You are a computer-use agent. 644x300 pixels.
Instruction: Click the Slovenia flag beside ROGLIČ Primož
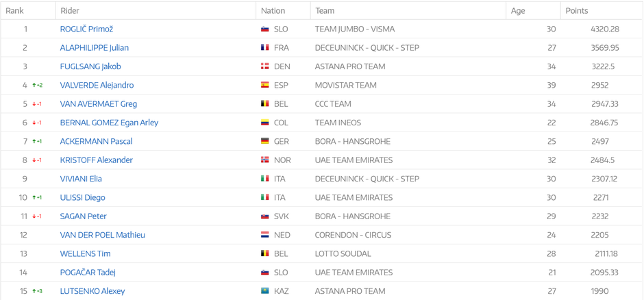264,29
